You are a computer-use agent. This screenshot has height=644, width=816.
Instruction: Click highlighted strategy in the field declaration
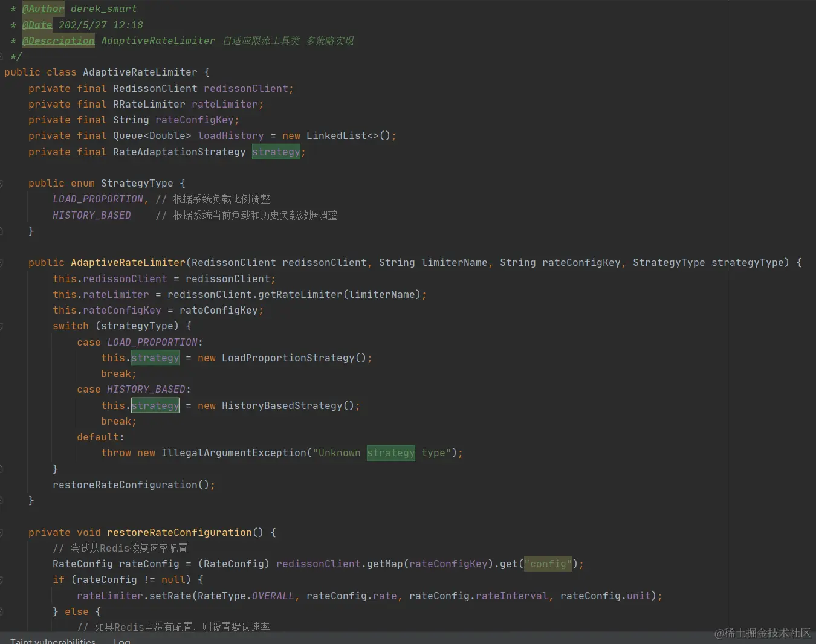pyautogui.click(x=276, y=152)
